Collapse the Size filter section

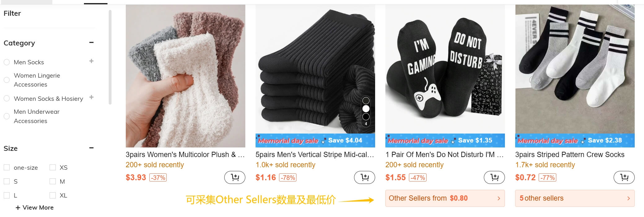(x=91, y=148)
